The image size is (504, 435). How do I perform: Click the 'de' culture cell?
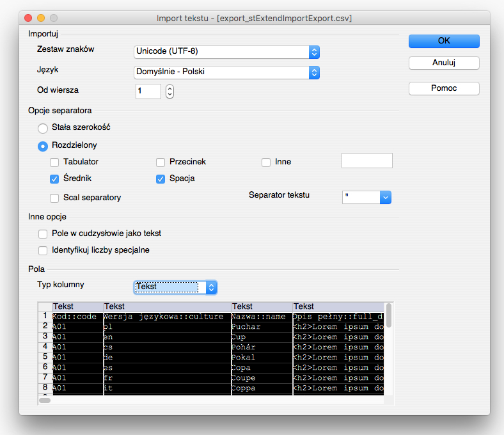tap(167, 358)
